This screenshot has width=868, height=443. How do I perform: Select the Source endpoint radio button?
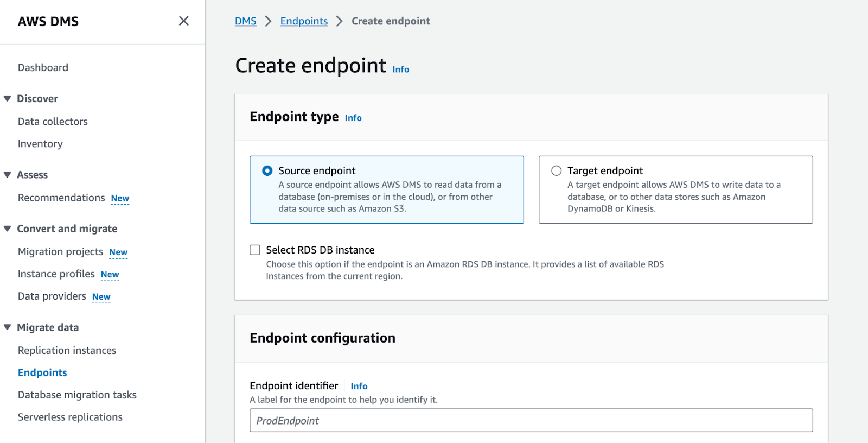pyautogui.click(x=267, y=170)
